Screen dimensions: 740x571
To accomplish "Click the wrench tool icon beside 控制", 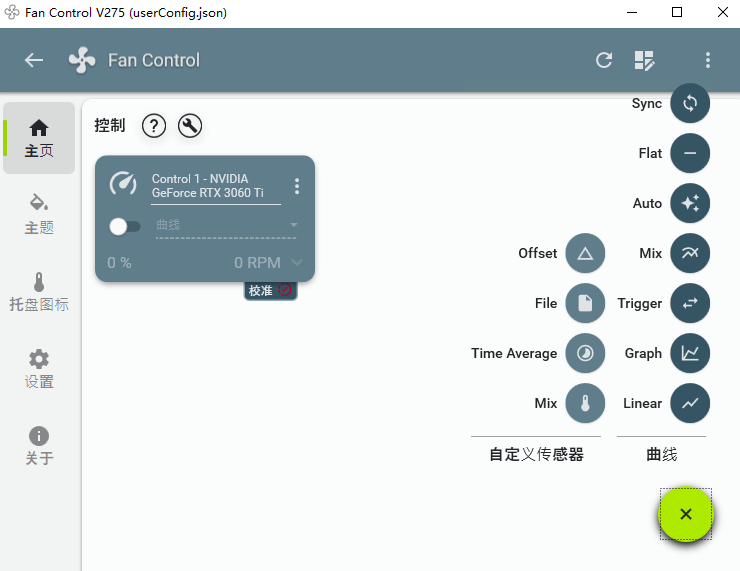I will click(x=190, y=126).
